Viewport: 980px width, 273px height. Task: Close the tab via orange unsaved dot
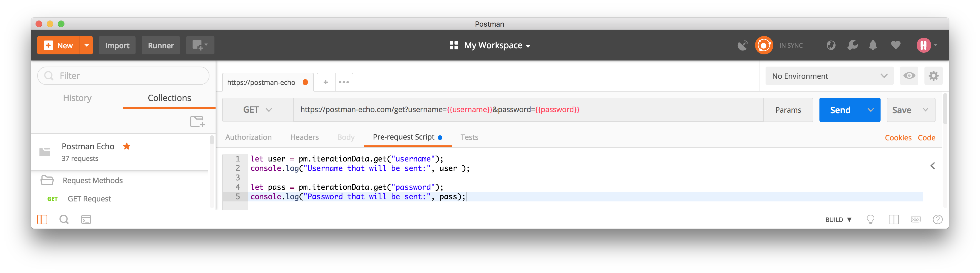(x=305, y=82)
